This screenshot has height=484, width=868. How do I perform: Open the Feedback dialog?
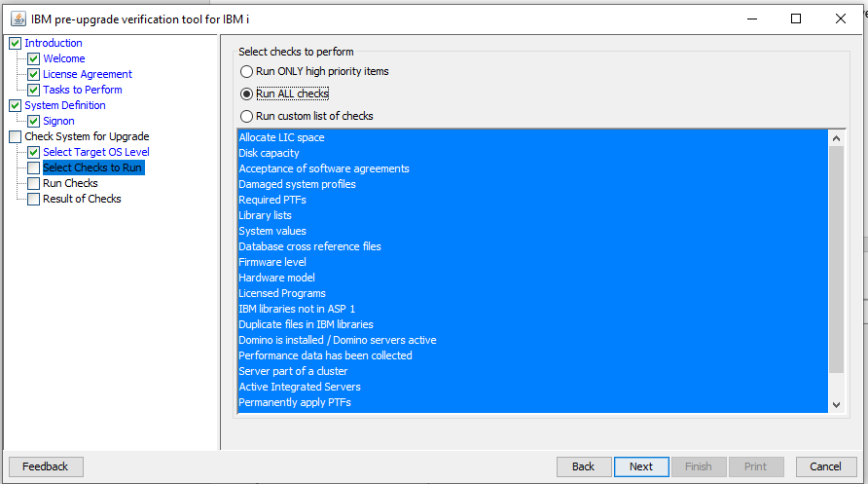point(46,466)
